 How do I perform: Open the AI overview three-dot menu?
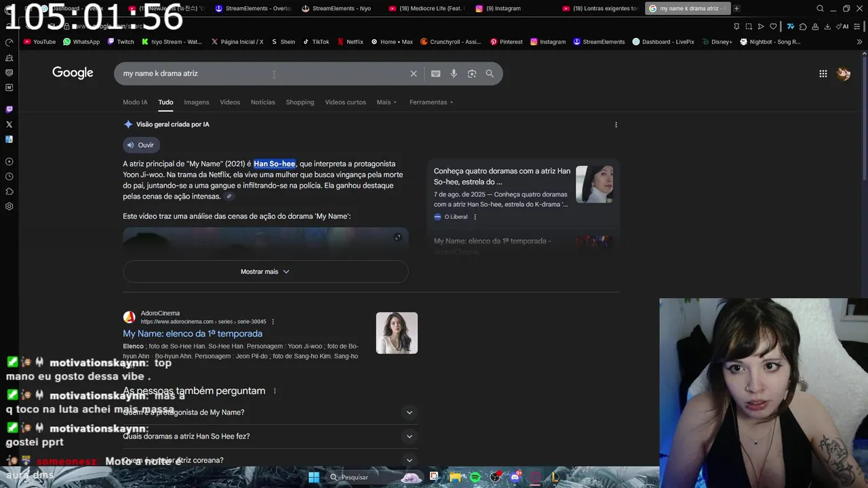(616, 125)
